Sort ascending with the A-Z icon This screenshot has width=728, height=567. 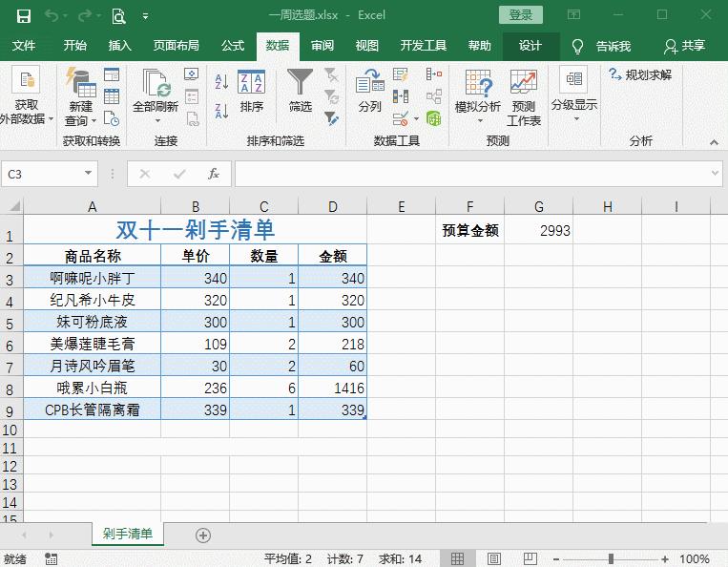221,82
